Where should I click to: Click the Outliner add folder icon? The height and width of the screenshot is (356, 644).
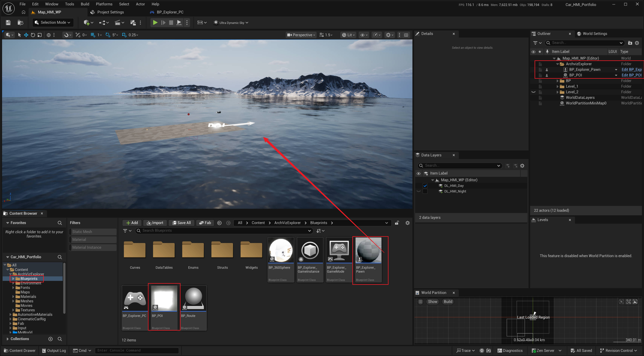[x=630, y=43]
